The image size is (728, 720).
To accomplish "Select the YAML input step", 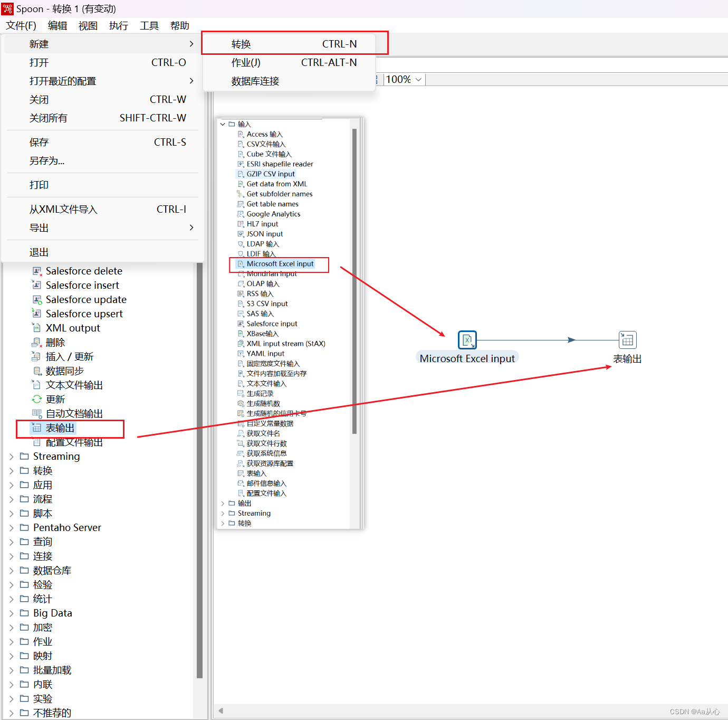I will (x=265, y=353).
